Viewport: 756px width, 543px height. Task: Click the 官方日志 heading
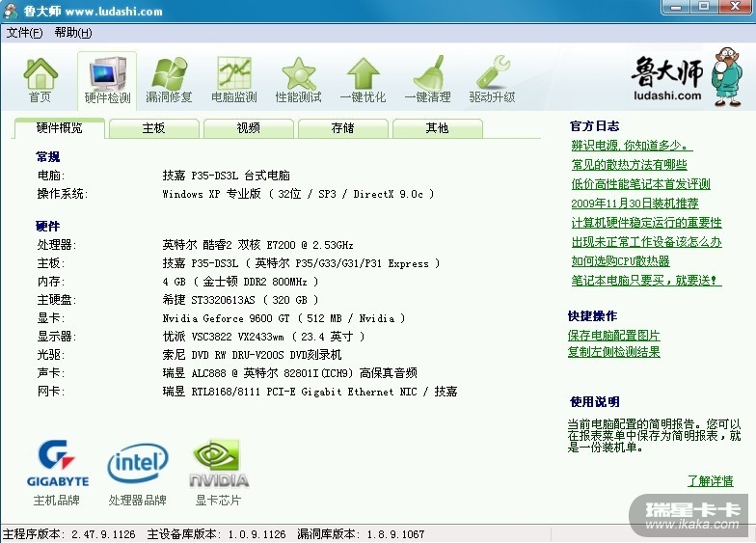(x=594, y=126)
